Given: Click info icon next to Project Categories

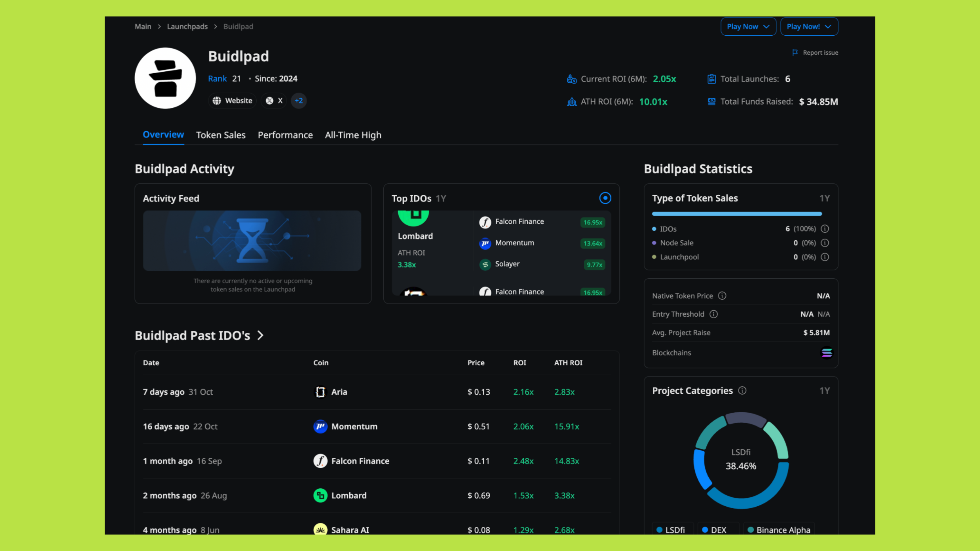Looking at the screenshot, I should click(742, 391).
